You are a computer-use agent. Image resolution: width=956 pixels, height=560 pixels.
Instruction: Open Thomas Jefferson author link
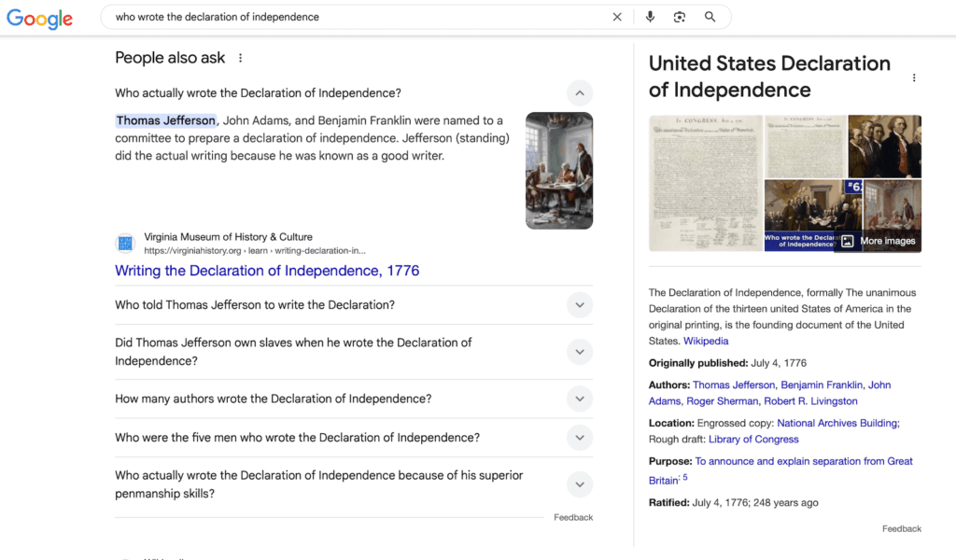coord(735,385)
